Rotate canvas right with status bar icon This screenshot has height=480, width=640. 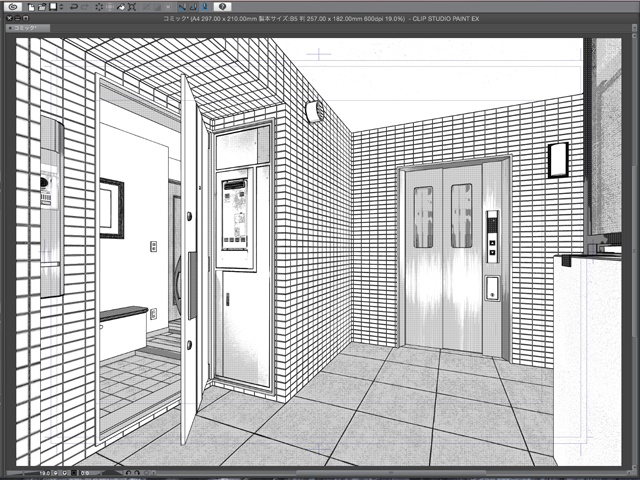pos(137,473)
